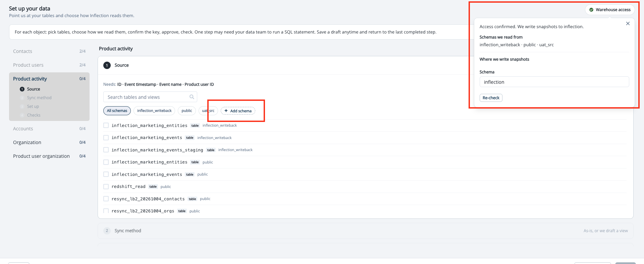Open Product users in the sidebar

pos(49,65)
